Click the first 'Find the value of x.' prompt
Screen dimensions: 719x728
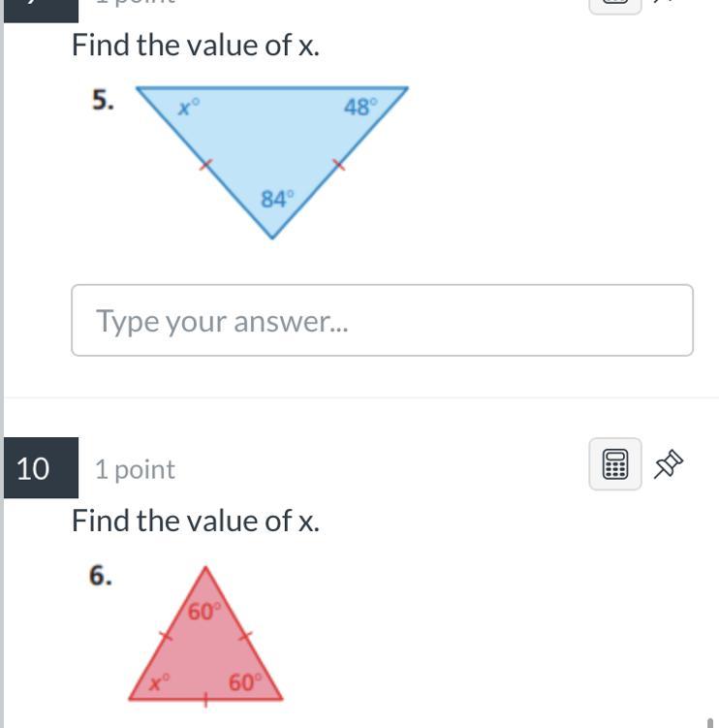tap(196, 46)
